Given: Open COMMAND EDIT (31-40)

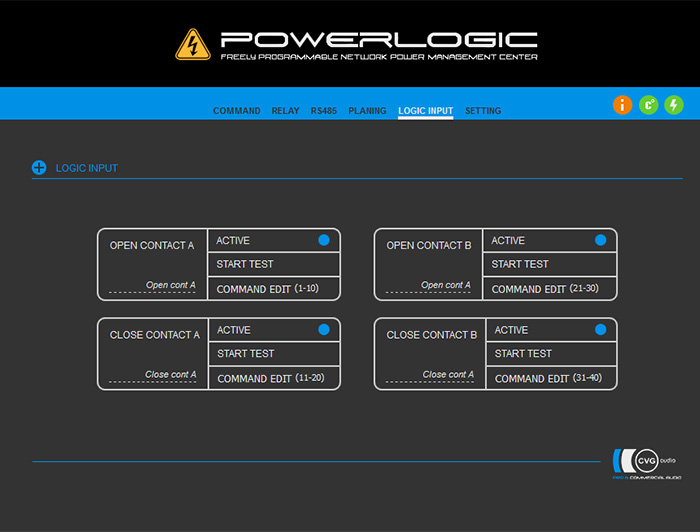Looking at the screenshot, I should point(551,378).
